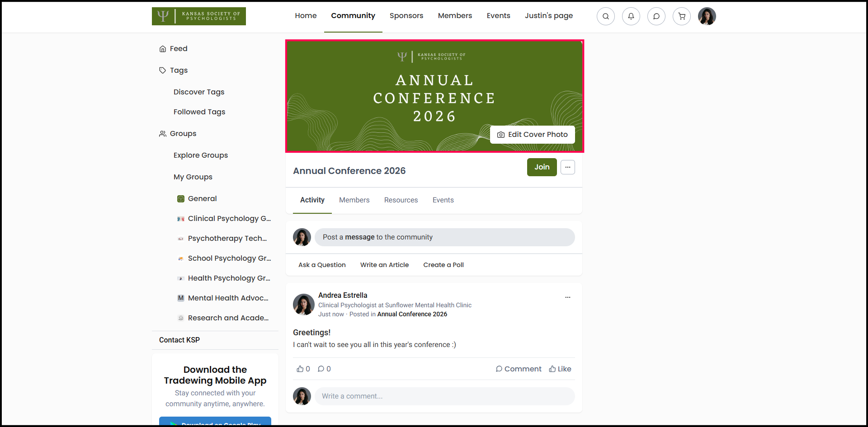Open the post options ellipsis menu
Viewport: 868px width, 427px height.
click(567, 297)
